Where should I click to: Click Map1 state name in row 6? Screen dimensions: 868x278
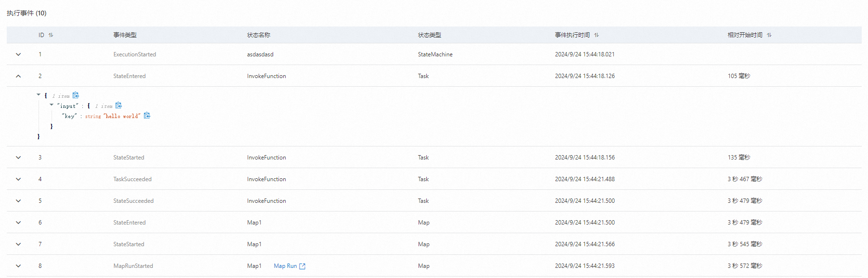click(x=254, y=223)
